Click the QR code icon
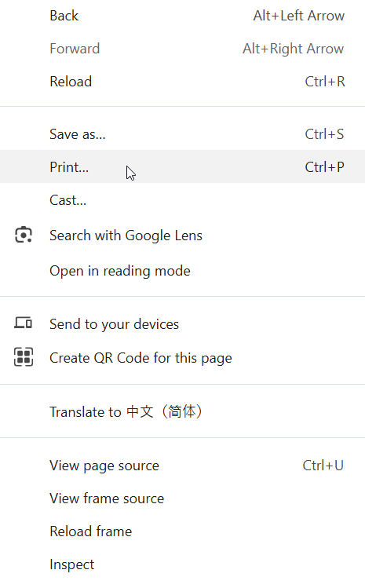365x588 pixels. 24,357
